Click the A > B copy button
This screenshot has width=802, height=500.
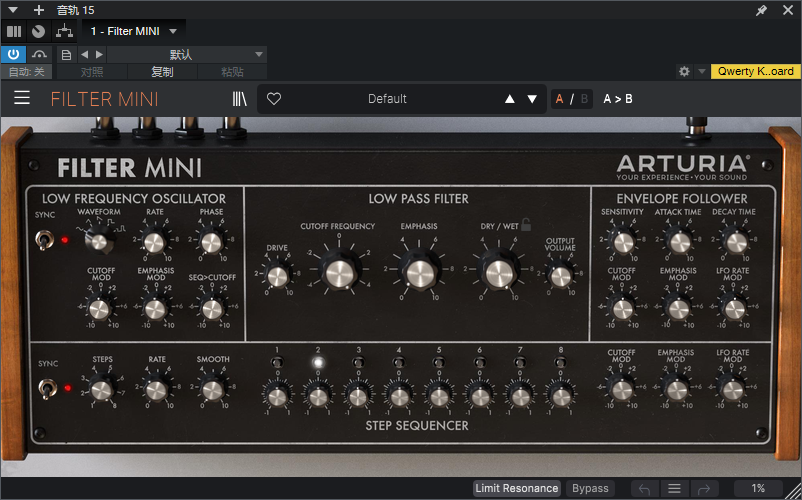click(617, 99)
